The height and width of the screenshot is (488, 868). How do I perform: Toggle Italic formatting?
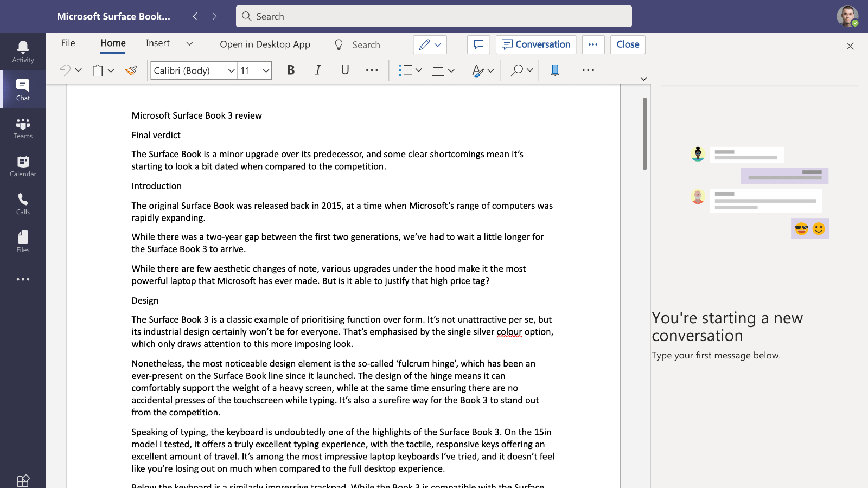(x=318, y=70)
